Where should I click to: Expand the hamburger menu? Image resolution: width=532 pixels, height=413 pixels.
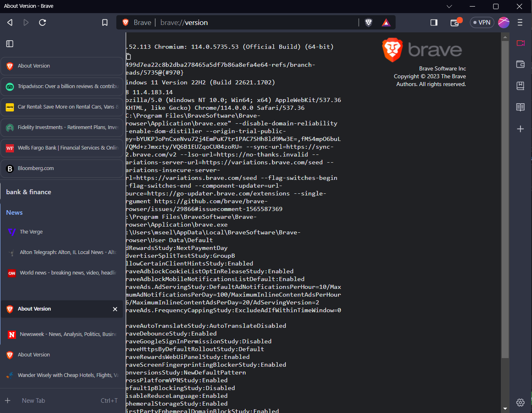pyautogui.click(x=520, y=23)
